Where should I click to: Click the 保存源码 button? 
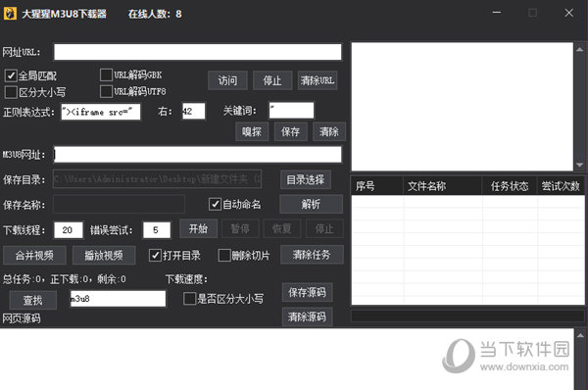[307, 292]
